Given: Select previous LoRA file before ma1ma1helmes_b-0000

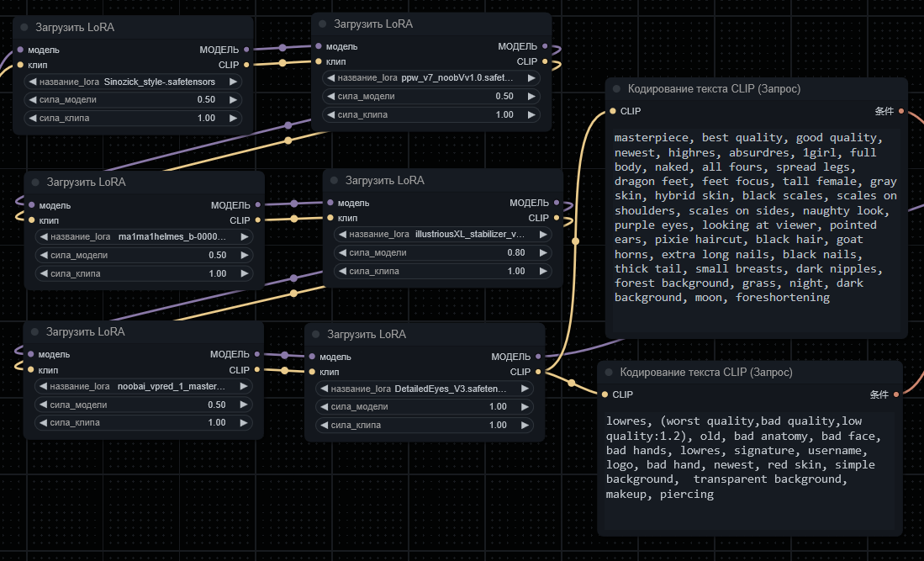Looking at the screenshot, I should (x=44, y=237).
